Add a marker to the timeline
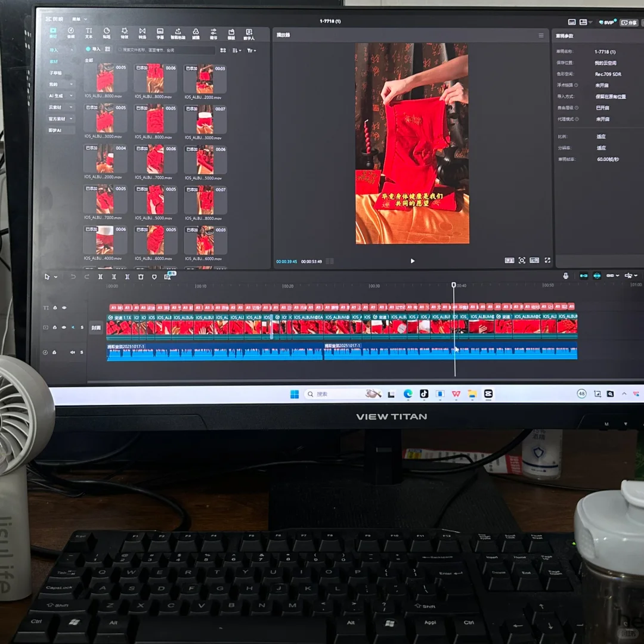Viewport: 644px width, 644px height. (x=154, y=277)
